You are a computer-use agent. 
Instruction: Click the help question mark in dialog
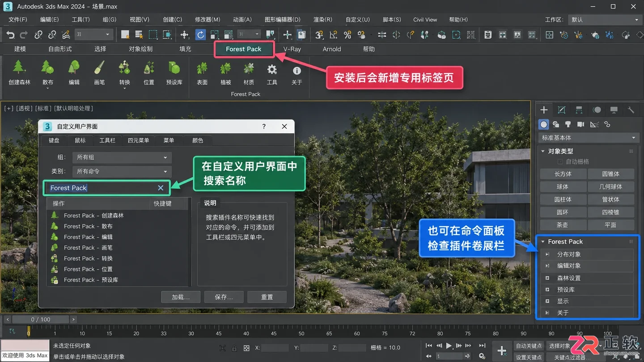tap(264, 126)
